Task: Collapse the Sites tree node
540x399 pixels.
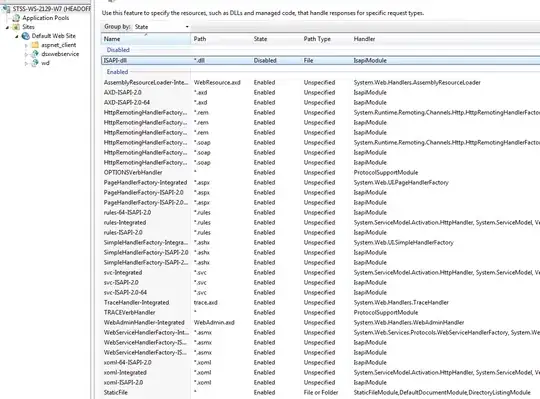Action: 7,27
